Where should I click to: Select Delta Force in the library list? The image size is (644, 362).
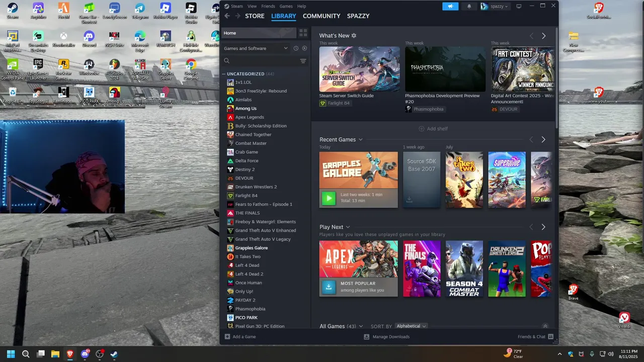(247, 161)
